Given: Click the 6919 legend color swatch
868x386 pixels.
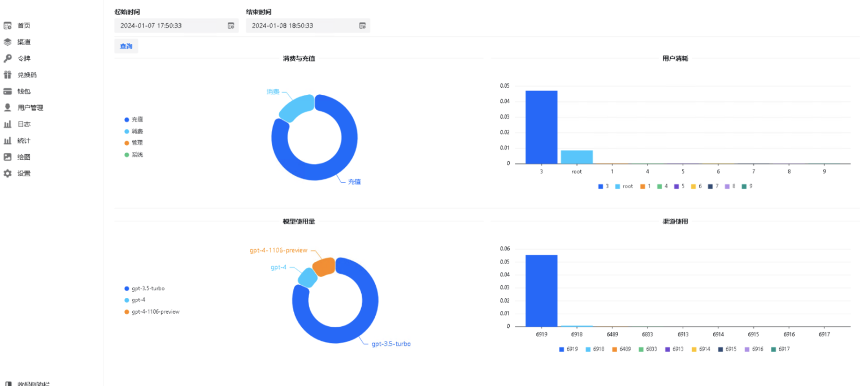Looking at the screenshot, I should 561,349.
